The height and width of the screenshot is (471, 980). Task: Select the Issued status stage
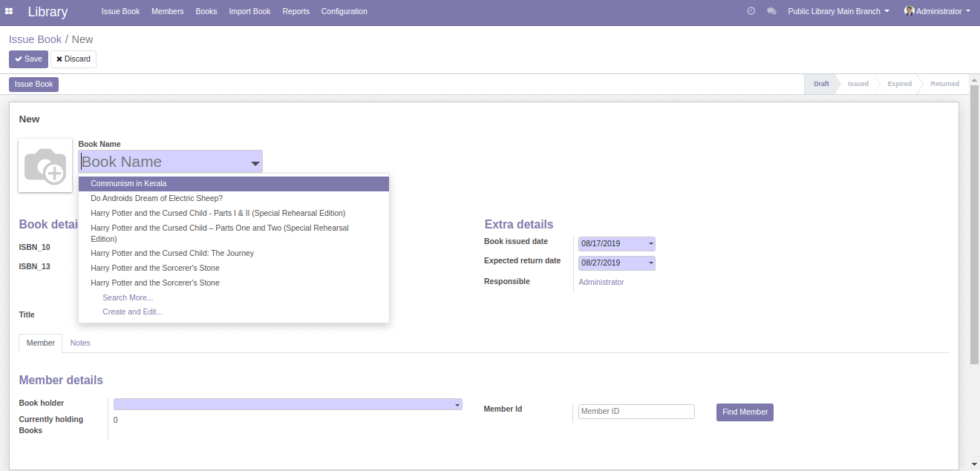click(x=858, y=84)
